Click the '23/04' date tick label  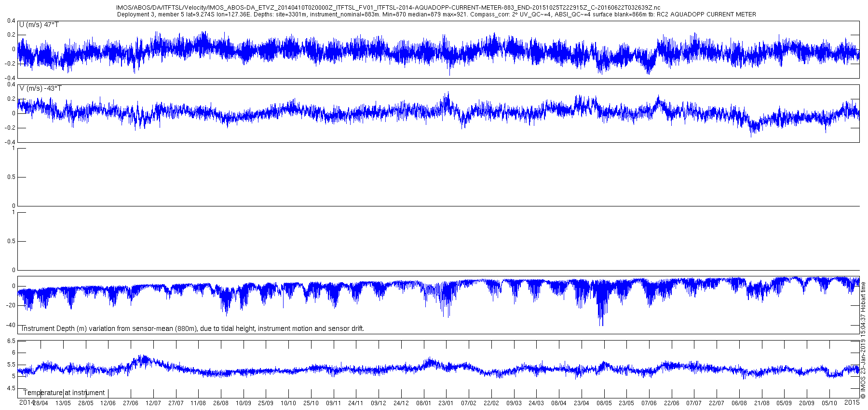(x=582, y=403)
